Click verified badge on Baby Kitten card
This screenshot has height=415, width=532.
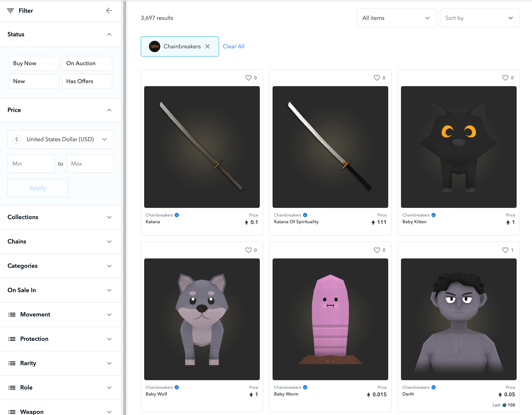click(x=434, y=215)
